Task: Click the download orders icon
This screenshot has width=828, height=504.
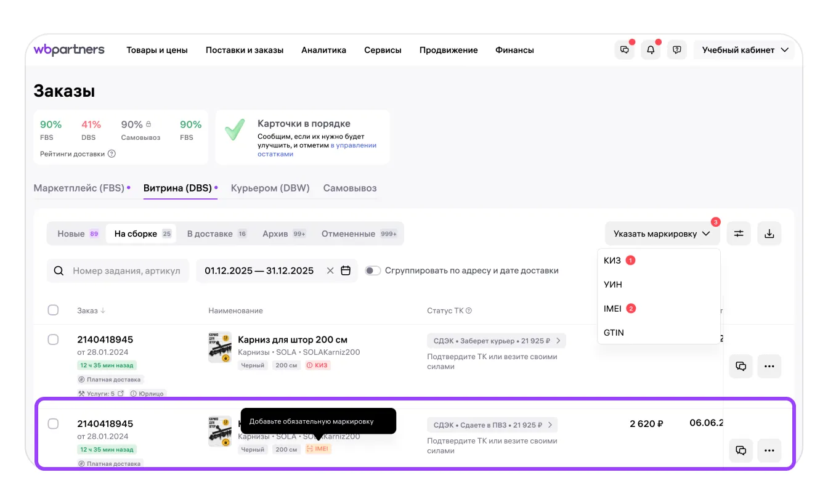Action: point(769,234)
